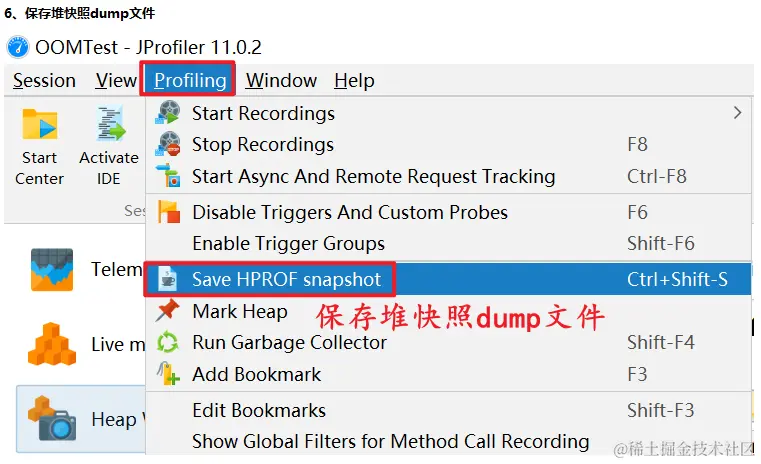Click the Start Recordings film reel icon
Screen dimensions: 761x464
168,112
